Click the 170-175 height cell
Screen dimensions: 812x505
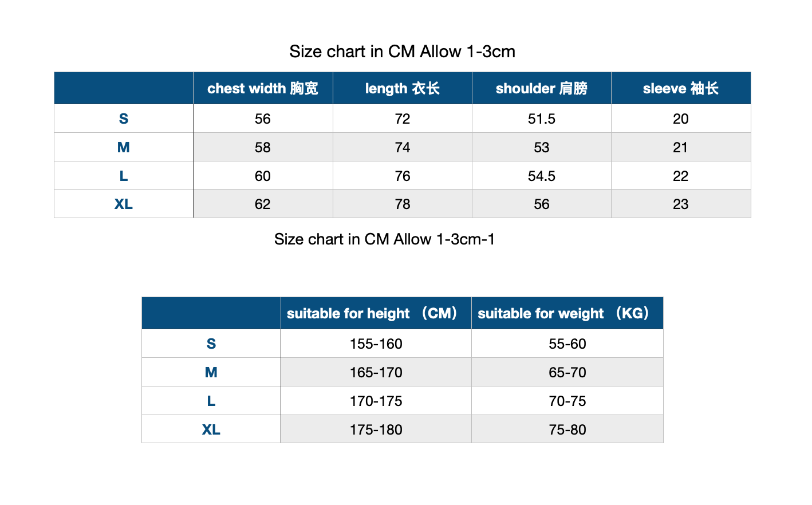tap(376, 401)
